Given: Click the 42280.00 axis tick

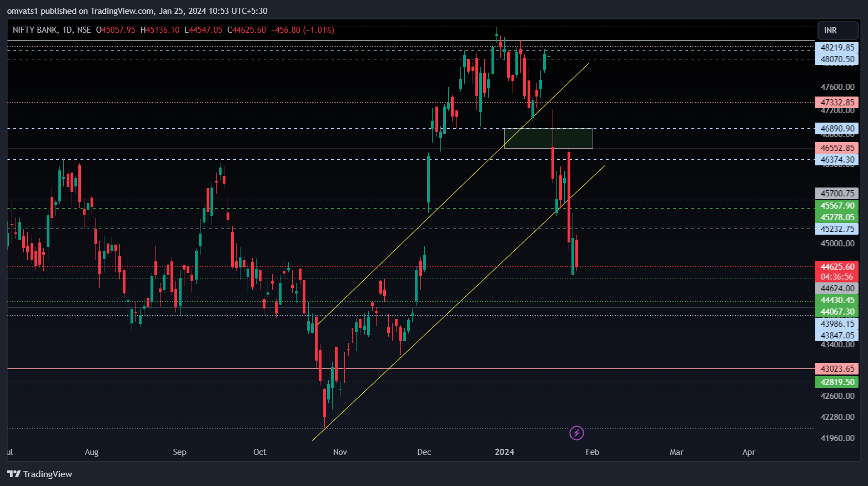Looking at the screenshot, I should (837, 417).
